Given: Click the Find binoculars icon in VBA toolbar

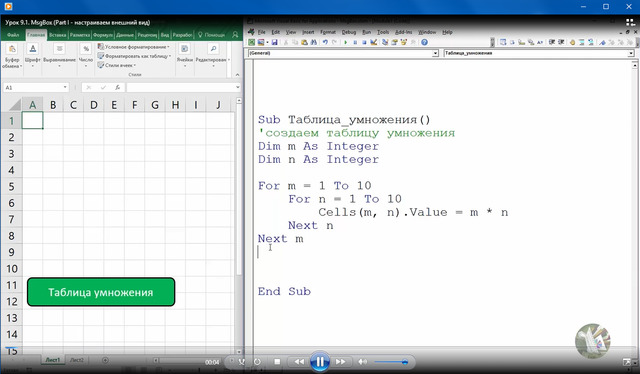Looking at the screenshot, I should coord(313,42).
